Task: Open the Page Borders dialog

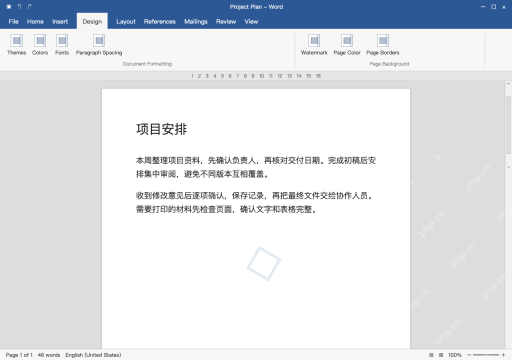Action: (x=383, y=45)
